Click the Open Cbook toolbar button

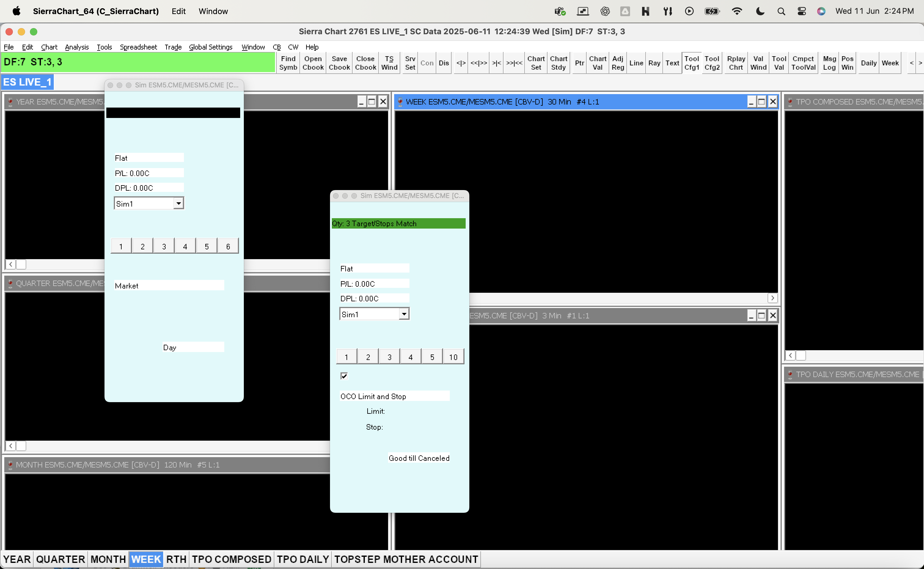313,63
